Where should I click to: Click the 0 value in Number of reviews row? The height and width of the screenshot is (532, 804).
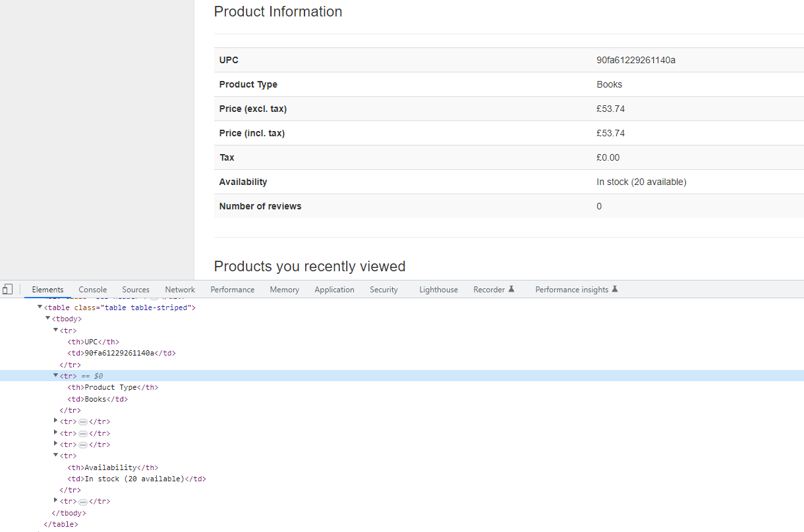tap(599, 206)
